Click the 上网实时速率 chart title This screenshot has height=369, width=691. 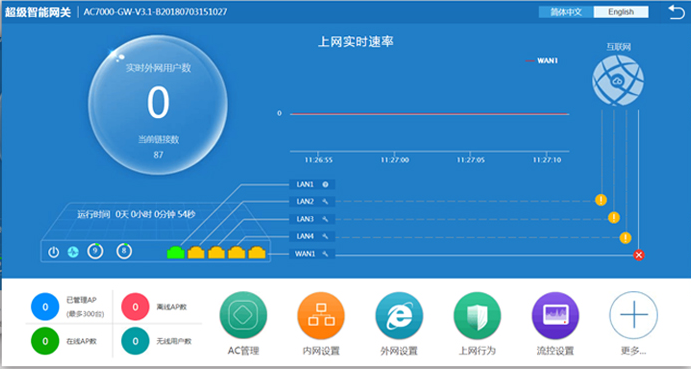coord(356,42)
